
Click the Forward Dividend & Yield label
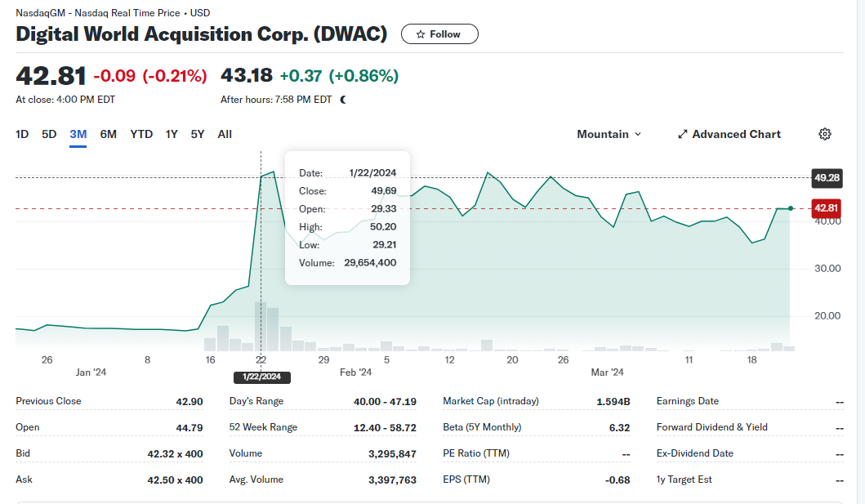pyautogui.click(x=711, y=426)
